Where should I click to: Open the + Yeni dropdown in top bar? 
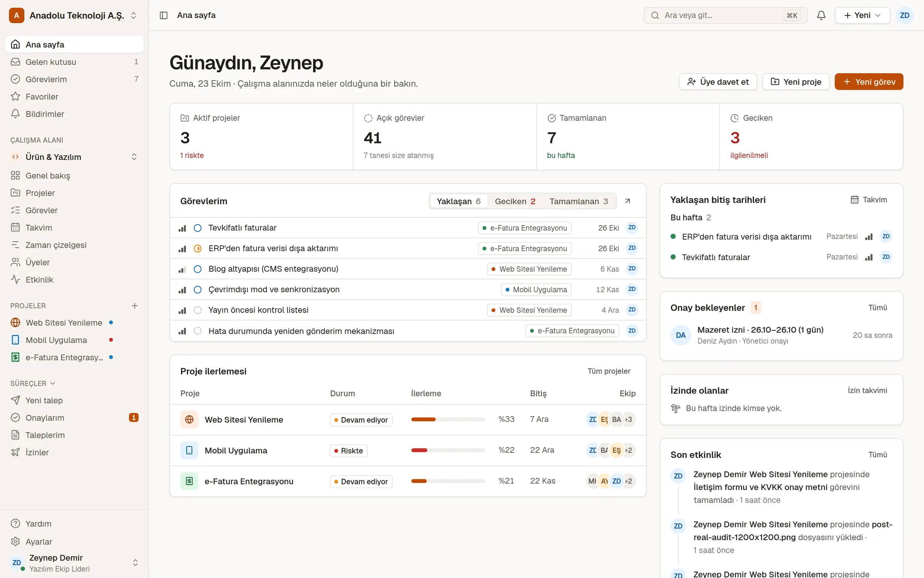click(862, 15)
